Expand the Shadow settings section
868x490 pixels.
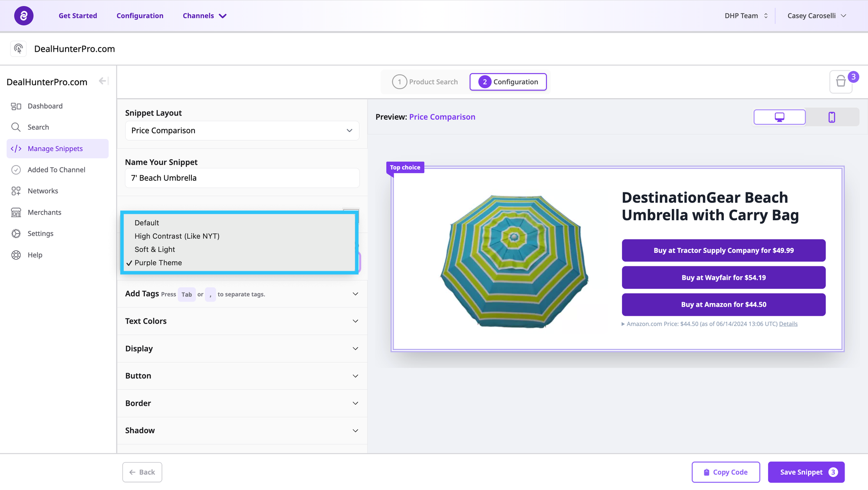coord(242,430)
